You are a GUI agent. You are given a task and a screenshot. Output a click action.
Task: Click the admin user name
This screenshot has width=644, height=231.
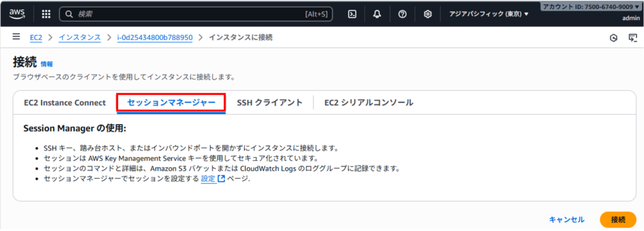coord(631,18)
